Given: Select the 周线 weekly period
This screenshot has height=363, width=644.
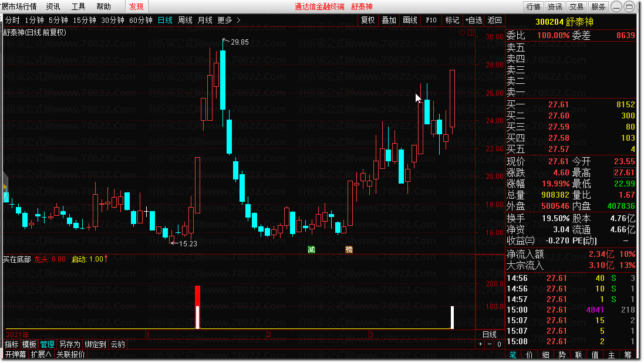Looking at the screenshot, I should 185,20.
